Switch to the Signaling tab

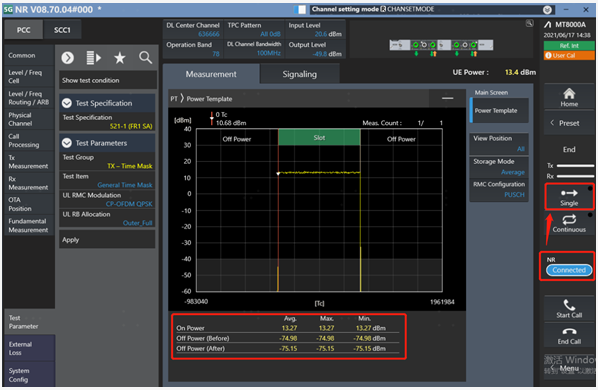tap(299, 74)
